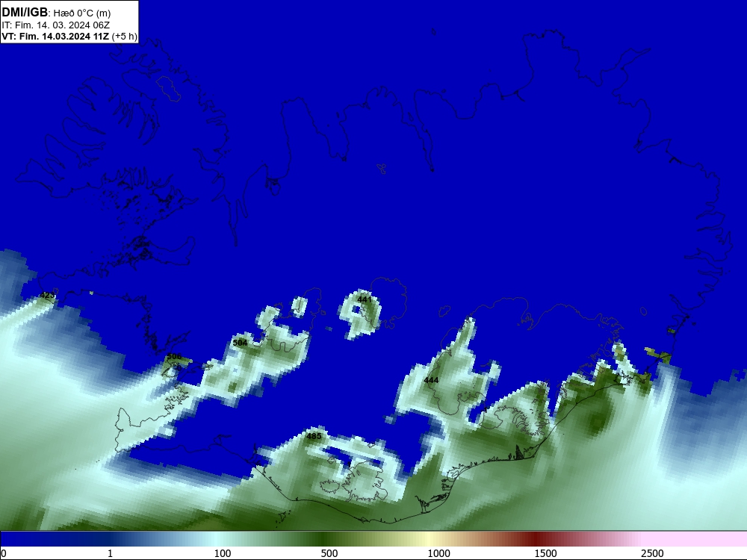Click the pale yellow part of color scale
This screenshot has height=560, width=747.
click(x=429, y=540)
